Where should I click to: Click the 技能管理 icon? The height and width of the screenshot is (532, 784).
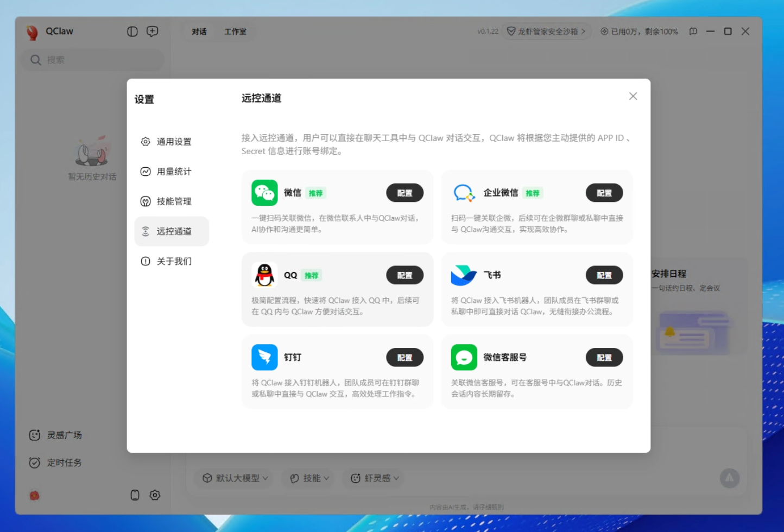tap(146, 201)
